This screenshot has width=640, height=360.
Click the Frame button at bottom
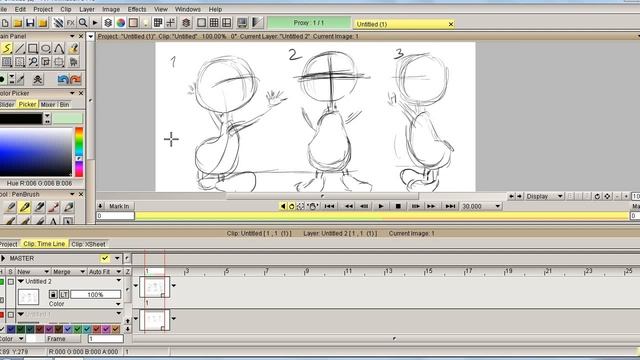click(x=63, y=339)
